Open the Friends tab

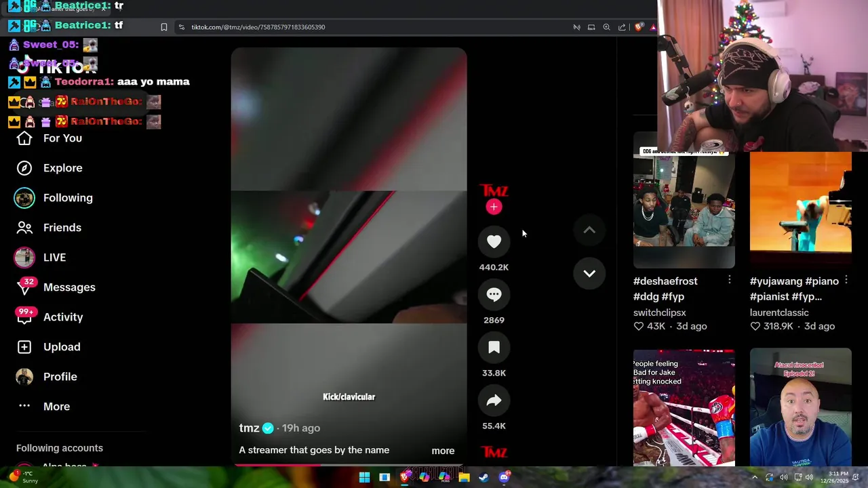pos(62,228)
